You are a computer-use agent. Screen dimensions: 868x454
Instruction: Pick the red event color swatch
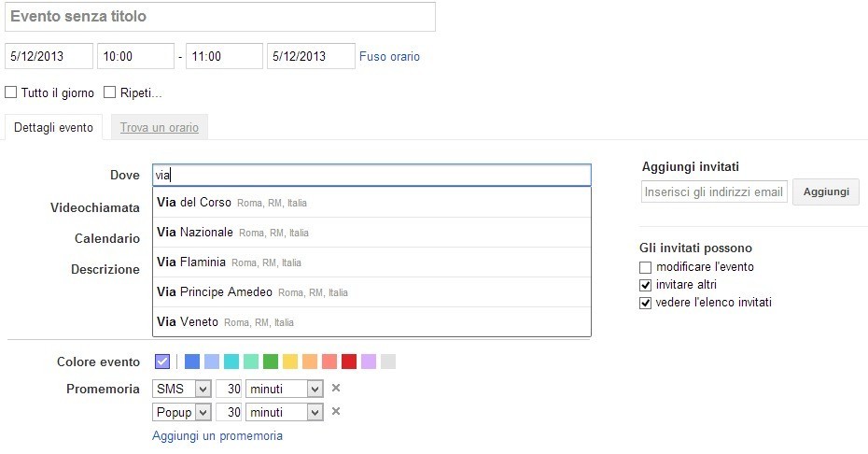click(349, 362)
